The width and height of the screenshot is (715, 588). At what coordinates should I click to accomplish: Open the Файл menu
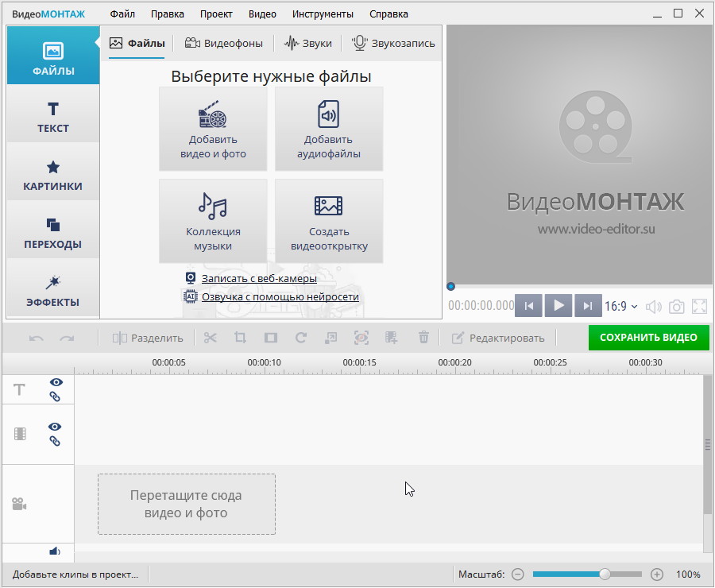click(122, 14)
